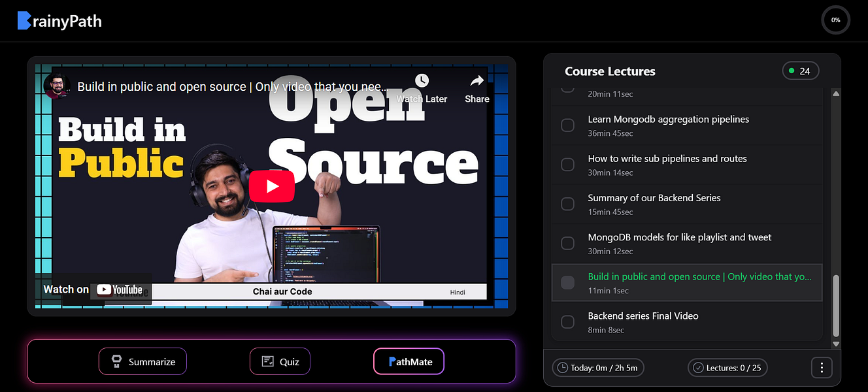Check the Learn Mongodb aggregation pipelines lecture
The height and width of the screenshot is (392, 868).
(568, 125)
